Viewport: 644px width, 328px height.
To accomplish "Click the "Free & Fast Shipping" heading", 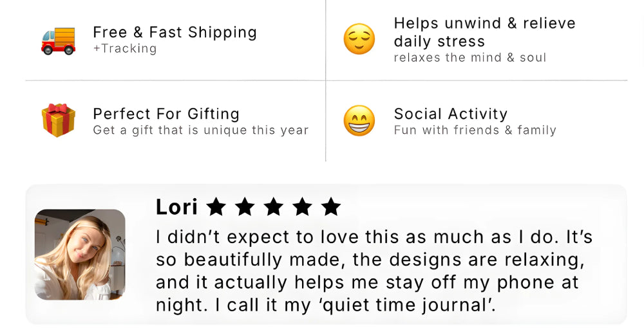I will 175,32.
